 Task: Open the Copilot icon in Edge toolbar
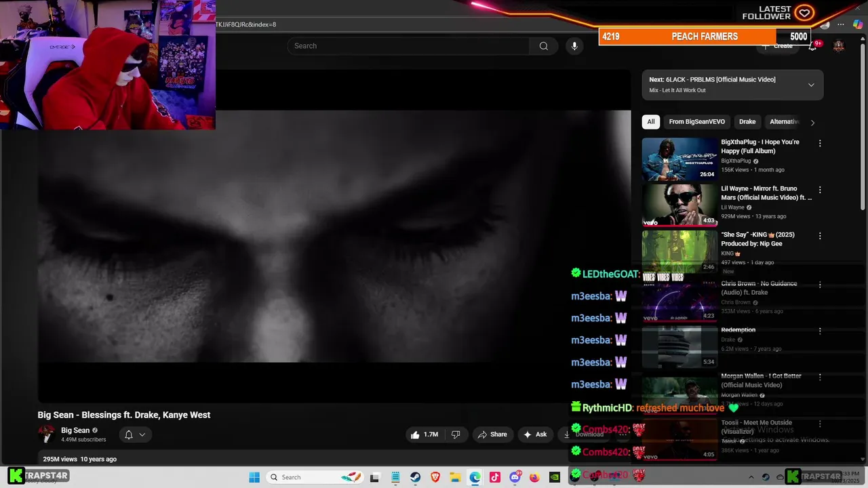click(858, 24)
